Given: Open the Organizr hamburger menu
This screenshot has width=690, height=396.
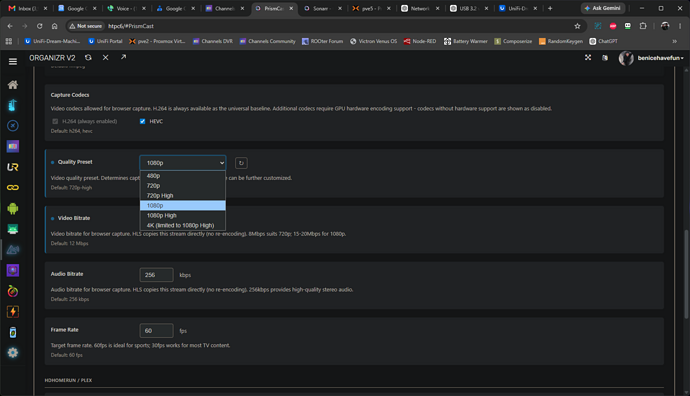Looking at the screenshot, I should pyautogui.click(x=13, y=62).
